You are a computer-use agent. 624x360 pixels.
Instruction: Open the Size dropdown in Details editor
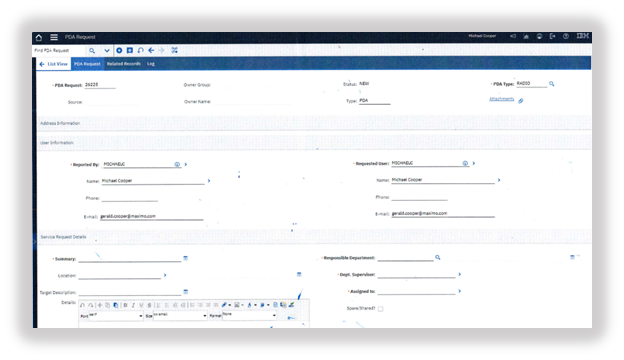(180, 316)
